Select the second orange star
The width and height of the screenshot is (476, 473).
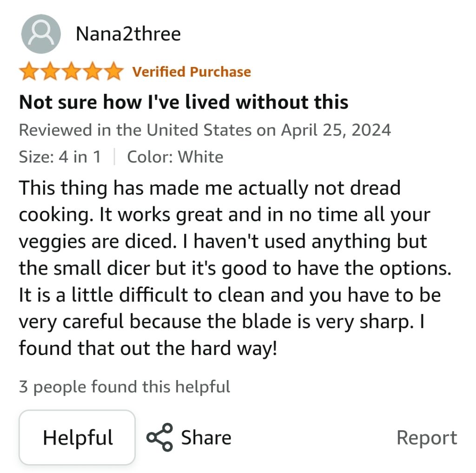50,71
